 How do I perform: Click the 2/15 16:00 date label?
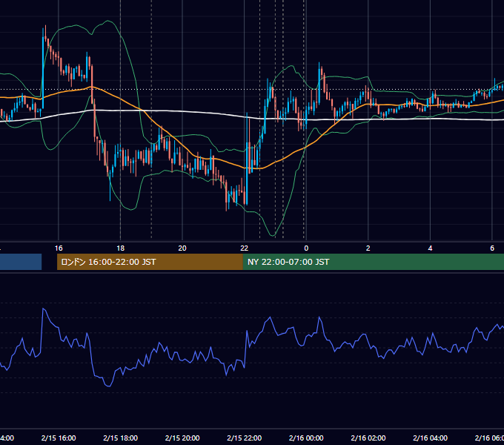(59, 438)
